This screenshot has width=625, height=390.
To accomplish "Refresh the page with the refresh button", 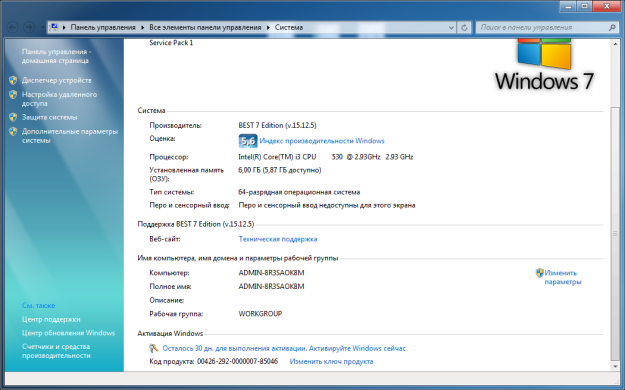I will tap(464, 28).
